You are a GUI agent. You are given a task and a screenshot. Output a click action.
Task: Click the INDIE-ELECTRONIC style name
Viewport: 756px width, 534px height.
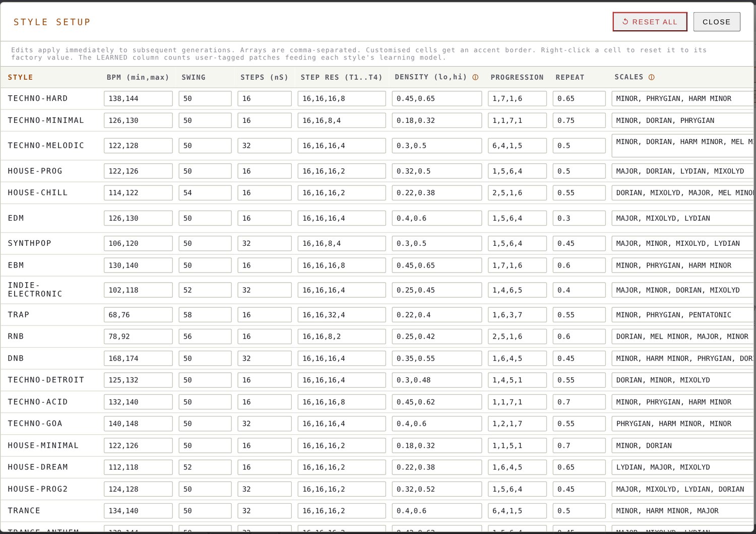[35, 290]
